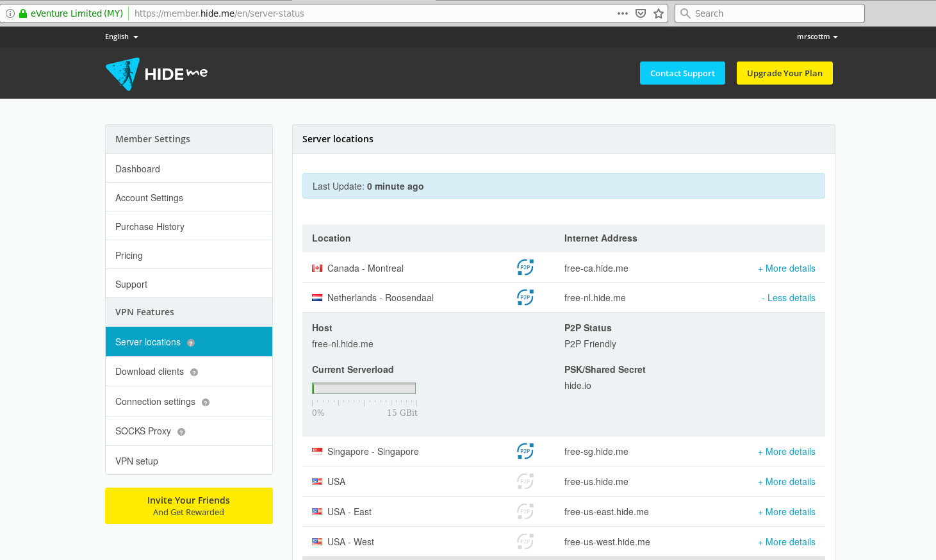
Task: Select the hide.io shared secret text
Action: [x=577, y=386]
